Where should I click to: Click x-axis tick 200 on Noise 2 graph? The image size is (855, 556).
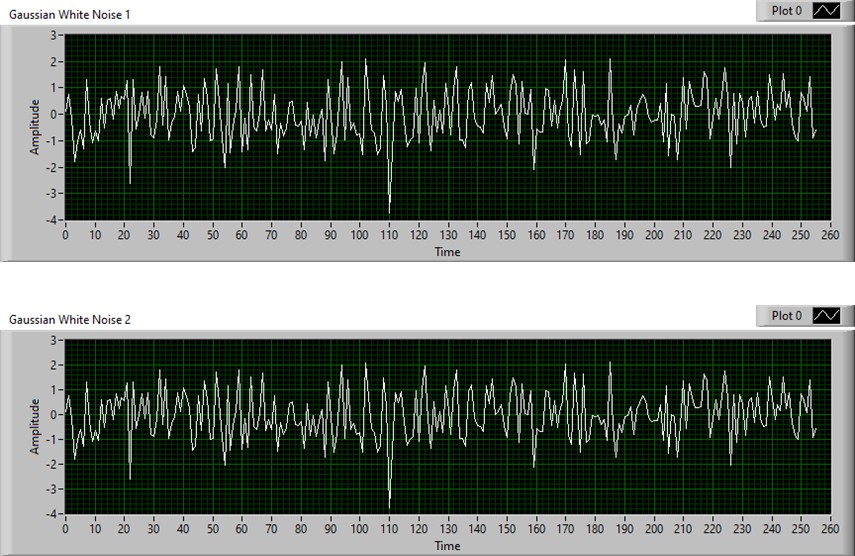click(x=654, y=529)
